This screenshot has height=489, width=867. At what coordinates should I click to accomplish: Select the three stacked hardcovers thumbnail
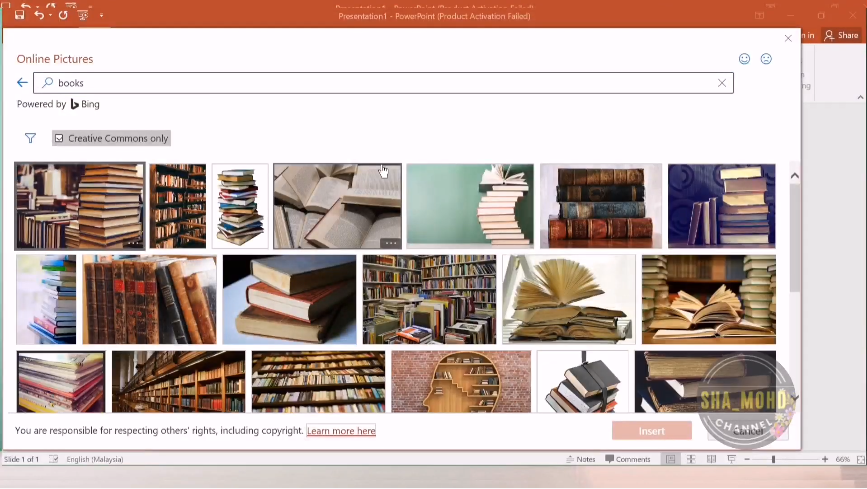289,299
